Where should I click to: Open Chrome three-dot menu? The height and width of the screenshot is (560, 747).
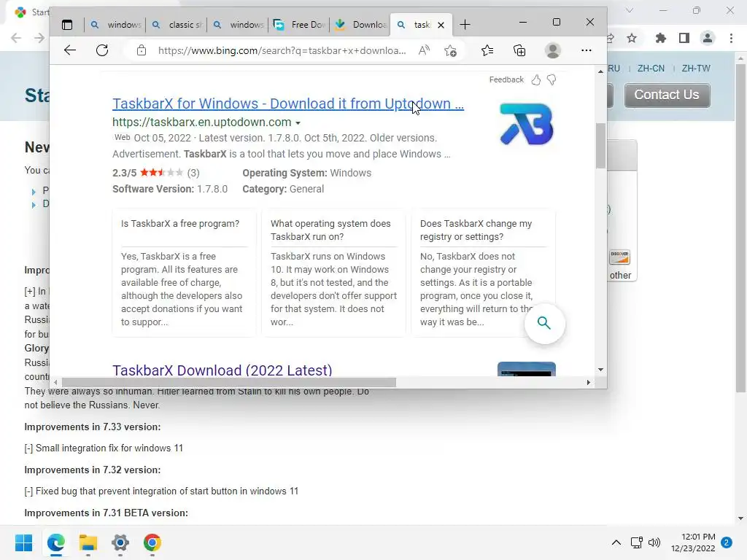[731, 38]
